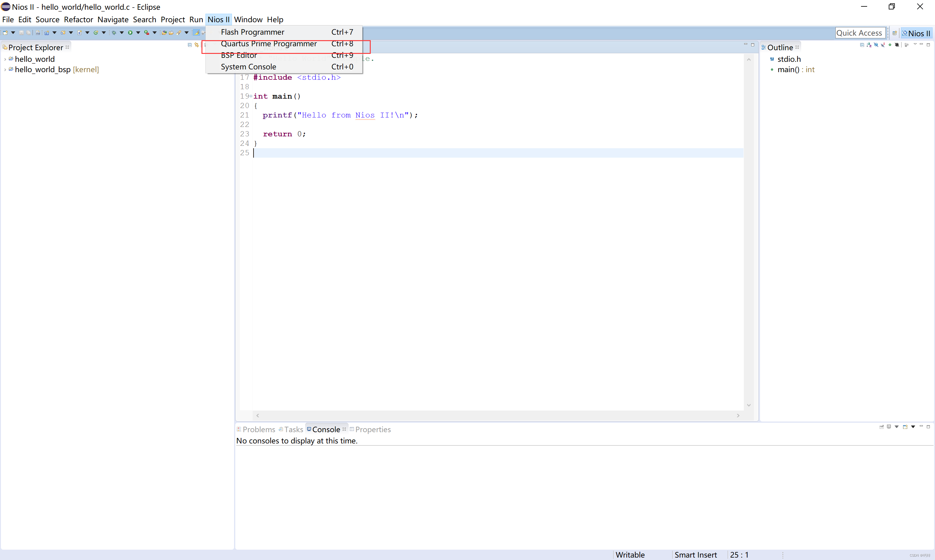The width and height of the screenshot is (935, 560).
Task: Click the Nios II perspective button
Action: tap(916, 33)
